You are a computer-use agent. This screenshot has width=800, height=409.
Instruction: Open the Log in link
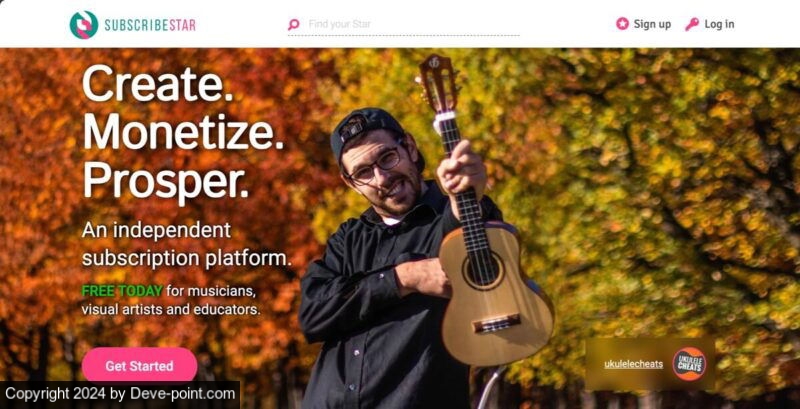(x=719, y=24)
